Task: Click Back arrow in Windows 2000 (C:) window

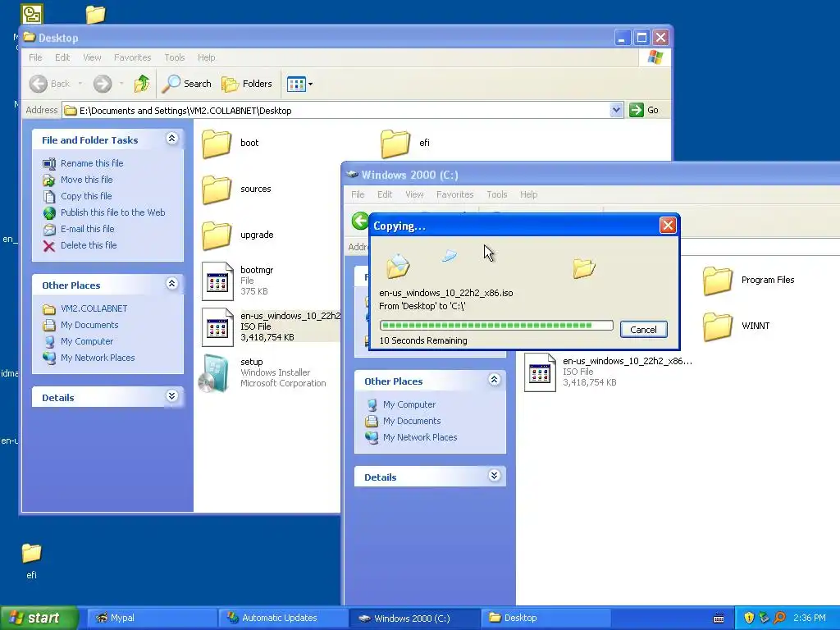Action: [x=360, y=220]
